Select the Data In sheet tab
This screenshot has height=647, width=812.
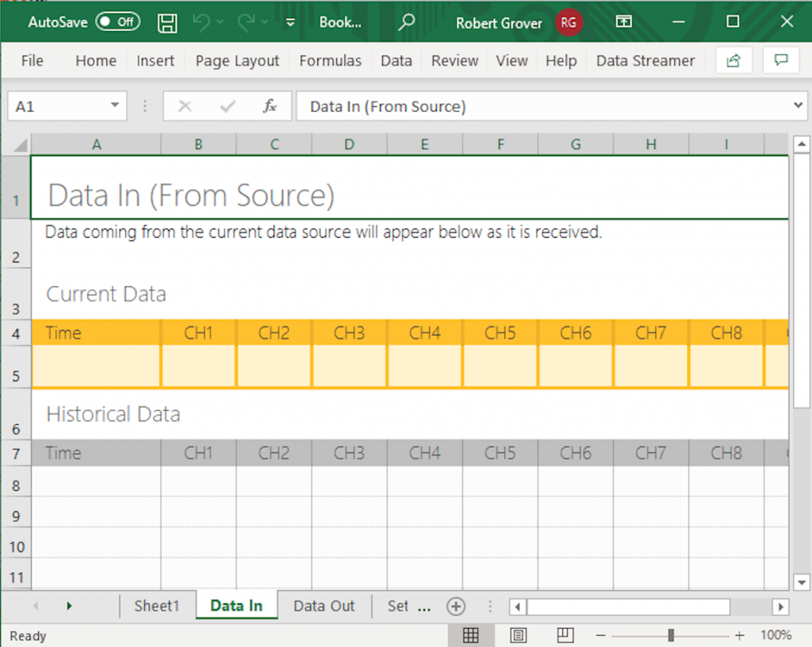[236, 606]
